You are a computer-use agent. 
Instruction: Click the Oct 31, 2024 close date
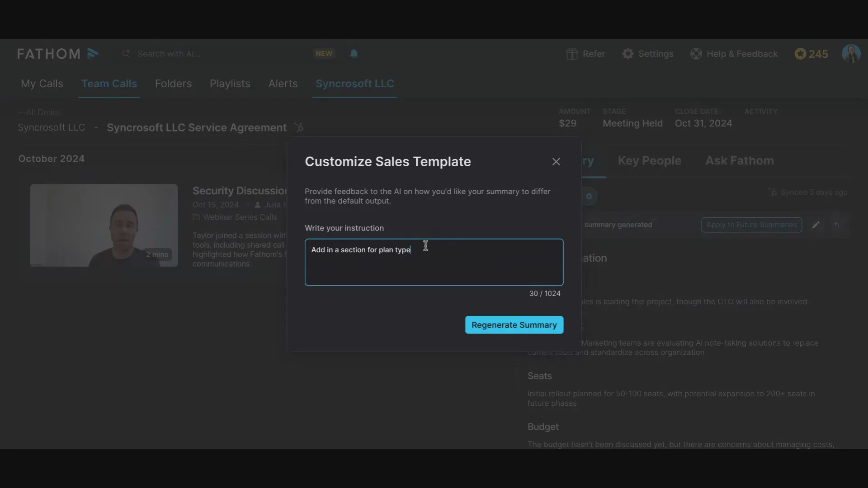[703, 123]
